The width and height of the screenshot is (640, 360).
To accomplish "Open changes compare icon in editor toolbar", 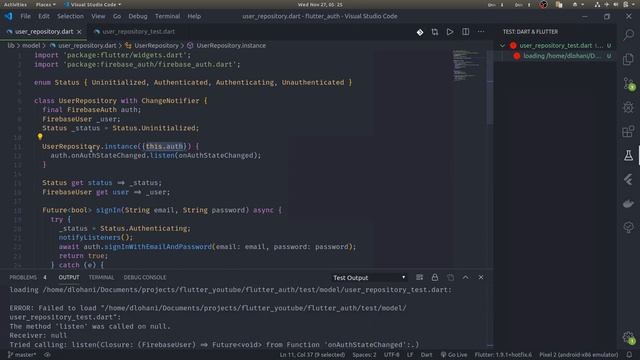I will [x=435, y=32].
